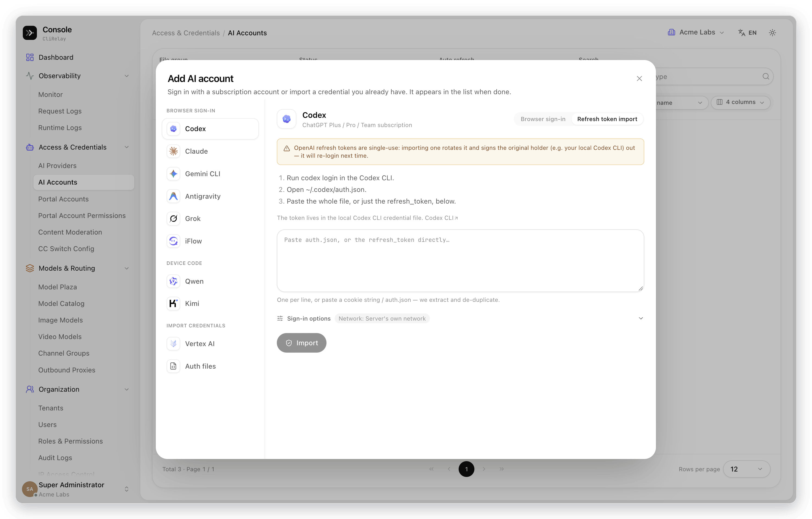The image size is (812, 519).
Task: Open the Acme Labs tenant dropdown
Action: (696, 32)
